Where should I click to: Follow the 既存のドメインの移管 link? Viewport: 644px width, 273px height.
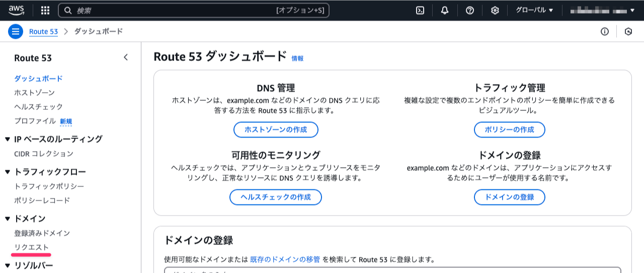[x=285, y=260]
